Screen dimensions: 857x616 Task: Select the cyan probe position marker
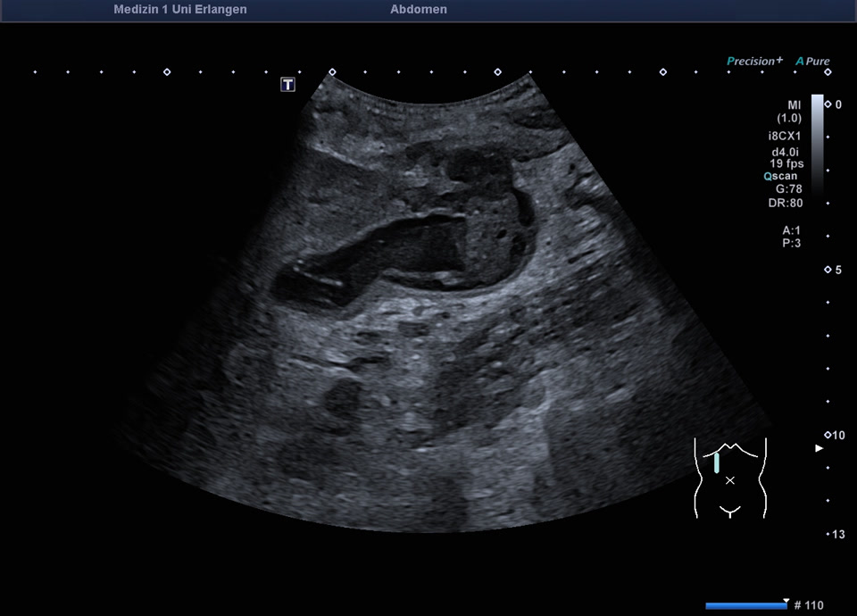click(x=716, y=462)
